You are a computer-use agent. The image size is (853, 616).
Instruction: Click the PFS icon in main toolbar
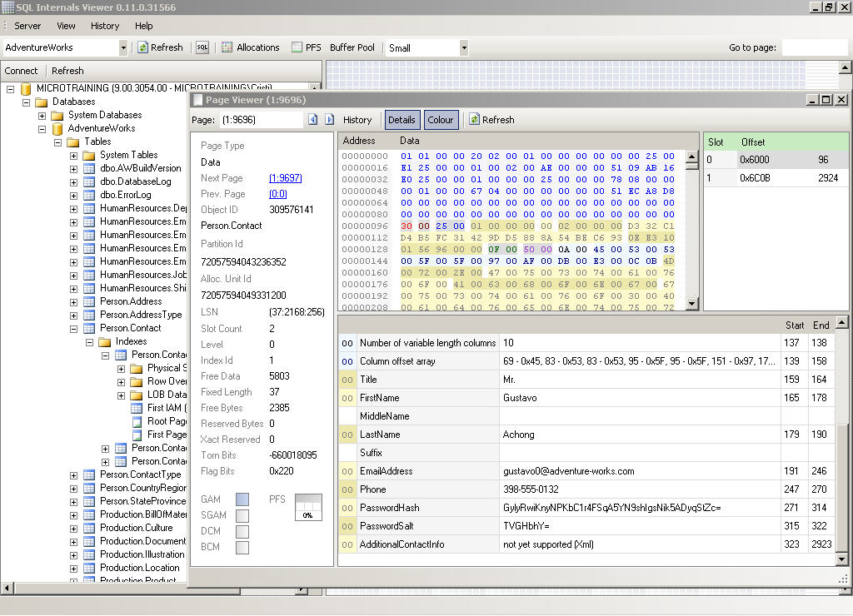(297, 47)
